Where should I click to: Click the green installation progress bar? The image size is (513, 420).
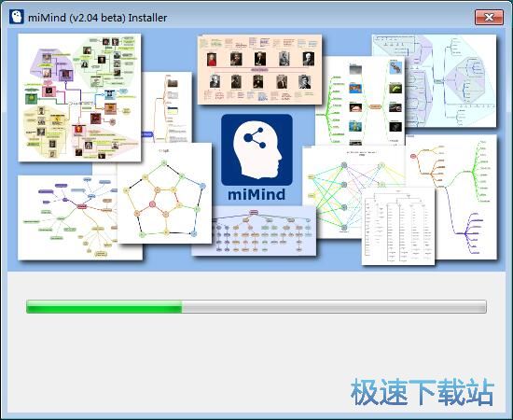coord(256,307)
